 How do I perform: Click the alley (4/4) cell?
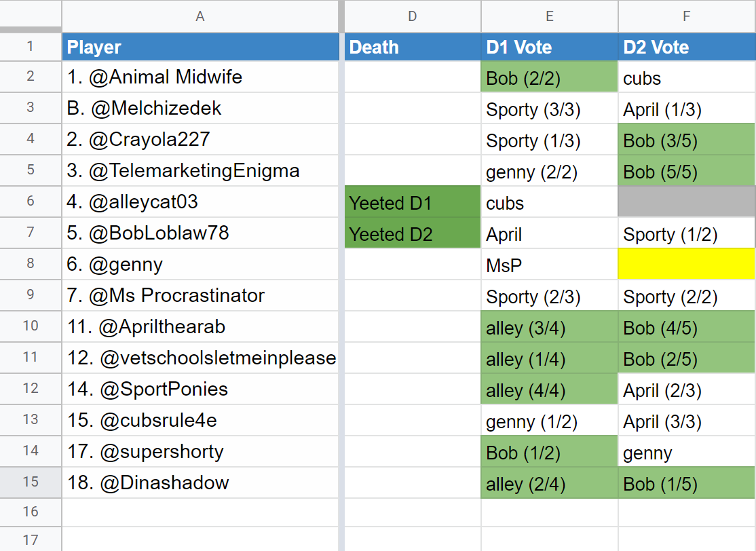tap(549, 389)
